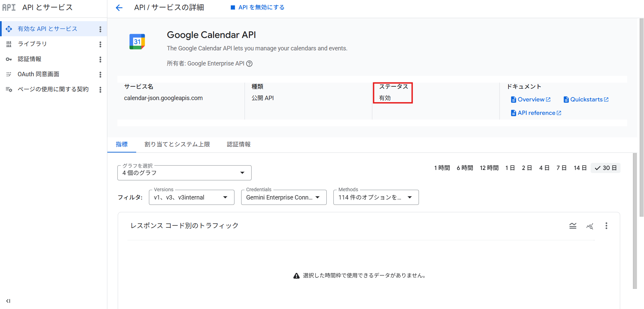Collapse the sidebar with the bottom arrow
This screenshot has width=644, height=309.
pos(8,301)
